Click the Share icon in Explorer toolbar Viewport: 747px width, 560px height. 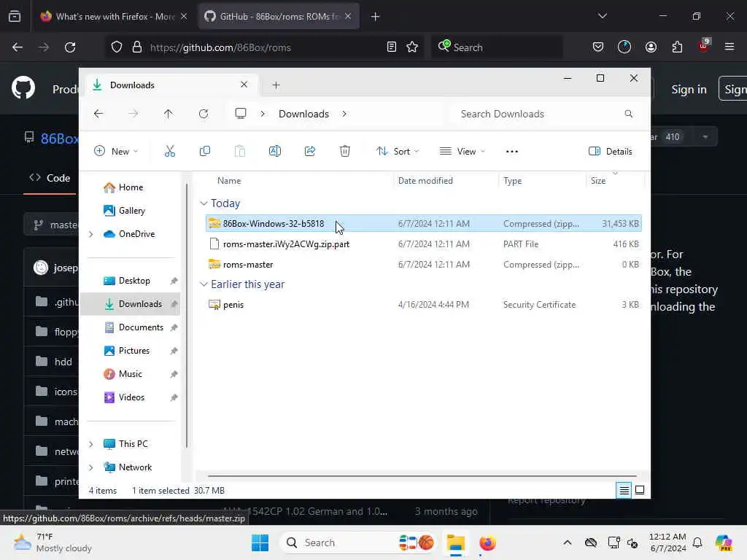[309, 152]
